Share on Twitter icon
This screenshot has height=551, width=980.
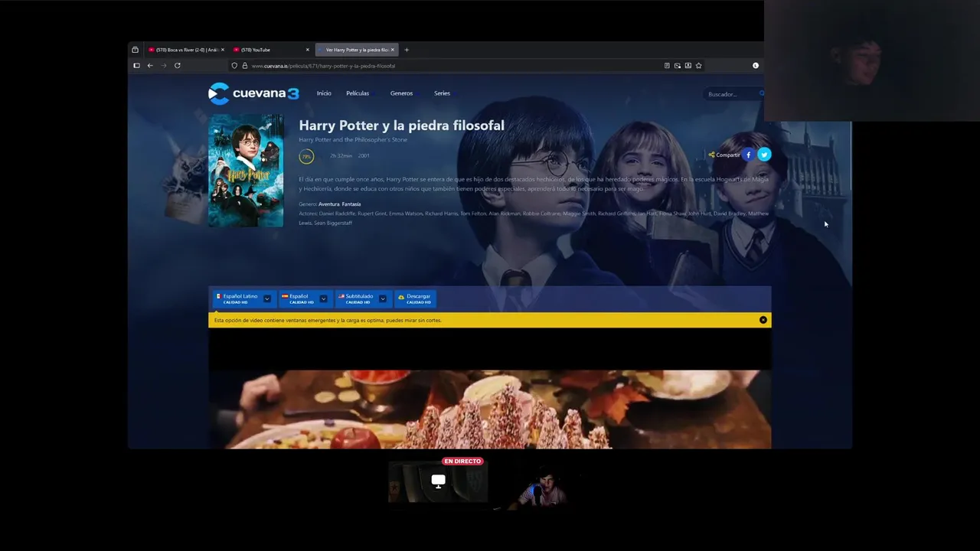(764, 155)
